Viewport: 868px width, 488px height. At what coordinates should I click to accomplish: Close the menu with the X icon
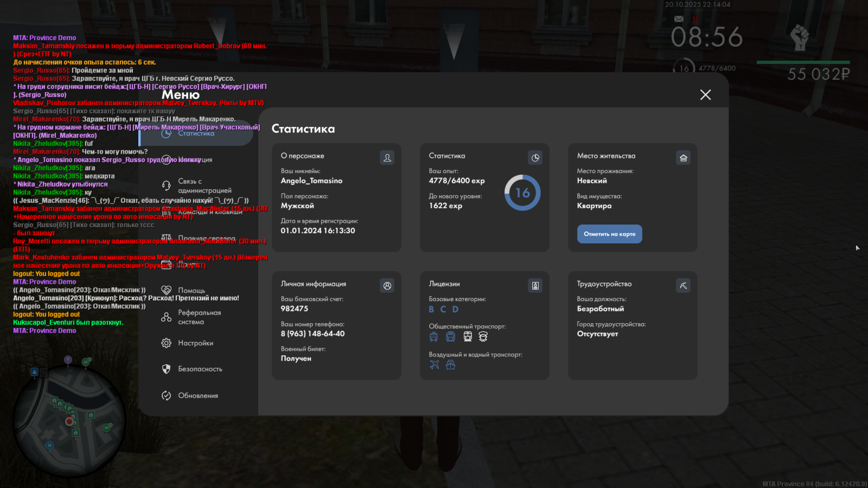click(705, 95)
